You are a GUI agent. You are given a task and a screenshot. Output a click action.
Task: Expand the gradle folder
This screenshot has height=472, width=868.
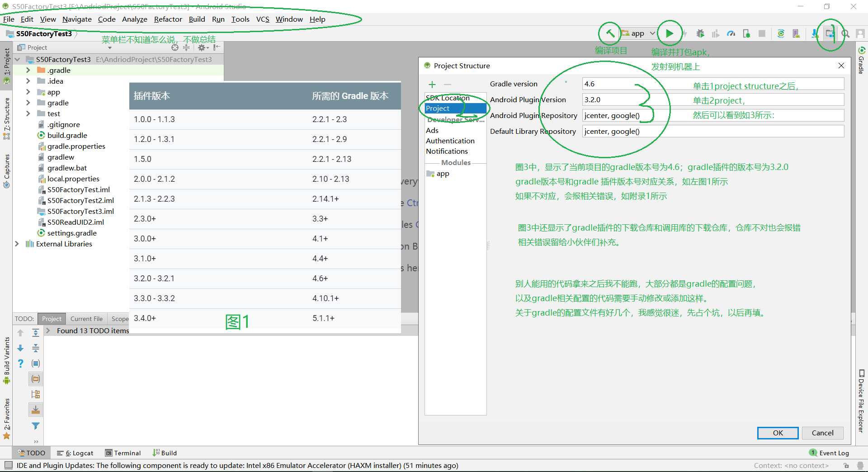point(28,103)
